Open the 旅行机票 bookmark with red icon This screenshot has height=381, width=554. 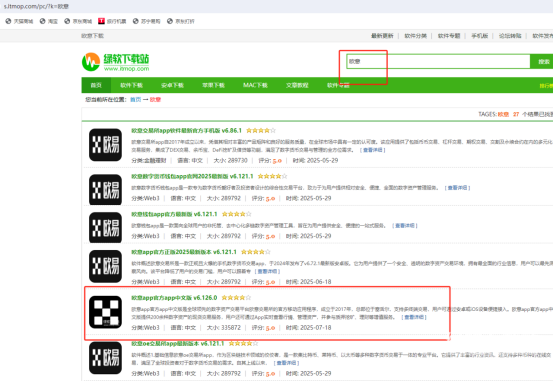[x=112, y=21]
